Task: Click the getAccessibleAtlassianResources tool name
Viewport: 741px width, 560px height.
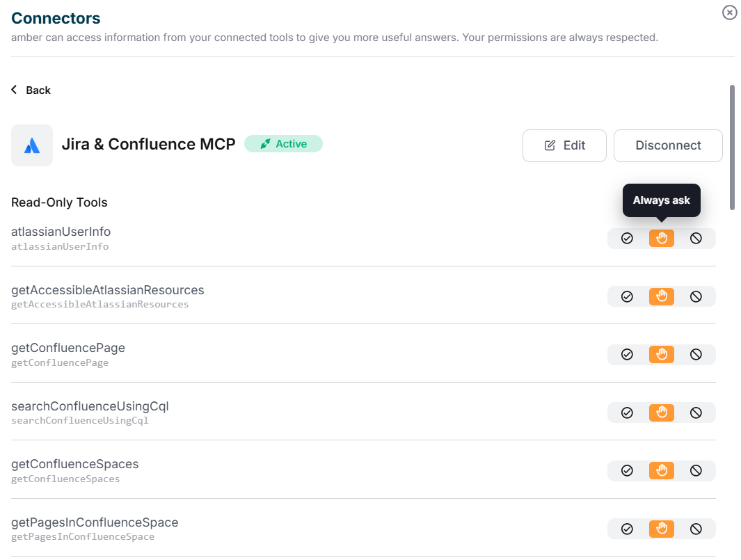Action: click(107, 289)
